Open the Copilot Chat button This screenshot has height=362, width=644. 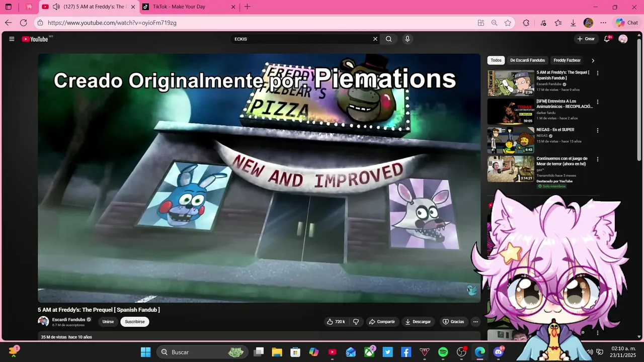coord(627,23)
